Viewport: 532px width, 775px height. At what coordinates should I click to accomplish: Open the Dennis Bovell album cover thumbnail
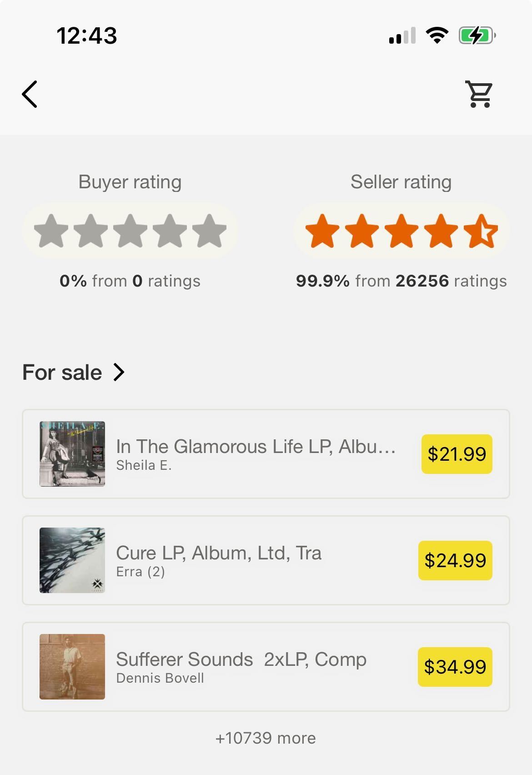coord(72,667)
